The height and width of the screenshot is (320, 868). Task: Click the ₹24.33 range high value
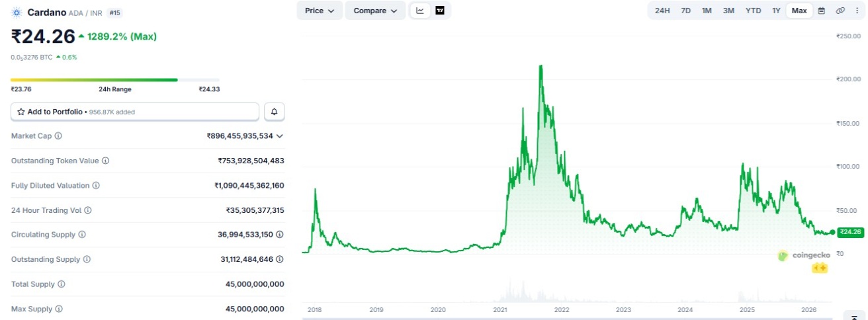point(209,89)
